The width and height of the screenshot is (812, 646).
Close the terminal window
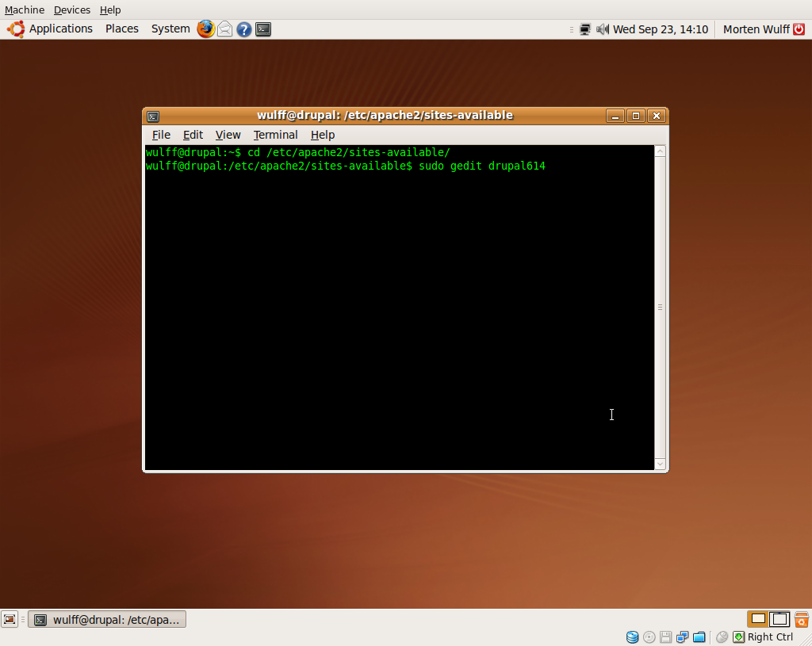(x=657, y=116)
